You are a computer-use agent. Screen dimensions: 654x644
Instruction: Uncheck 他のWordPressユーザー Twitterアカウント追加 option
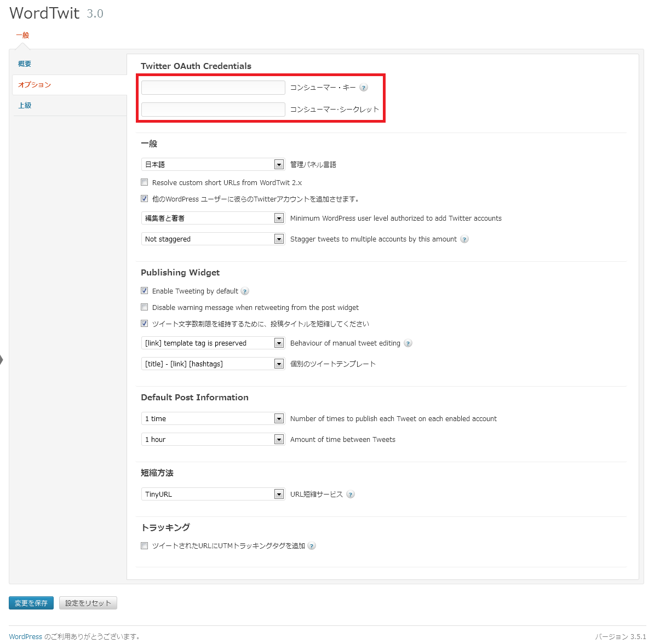coord(144,199)
